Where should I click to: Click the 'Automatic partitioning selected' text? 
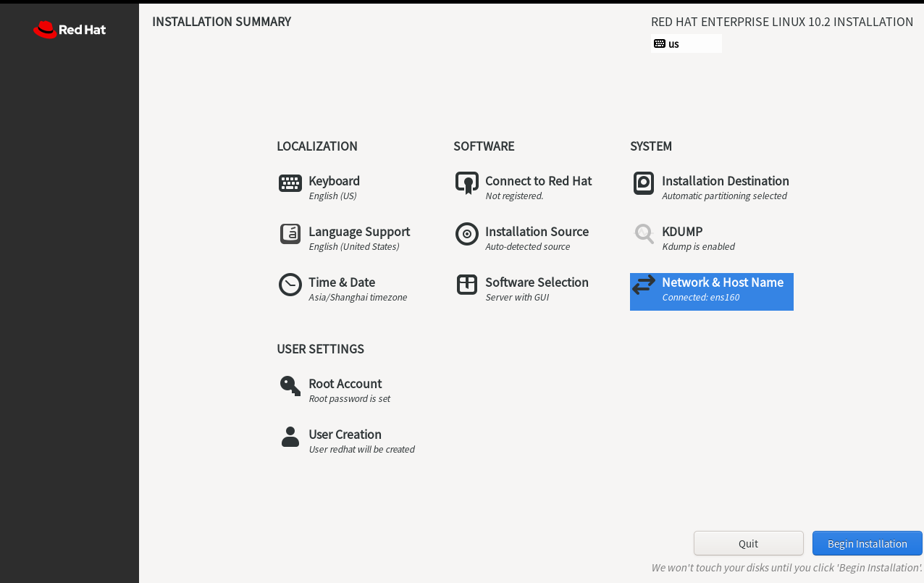click(724, 196)
